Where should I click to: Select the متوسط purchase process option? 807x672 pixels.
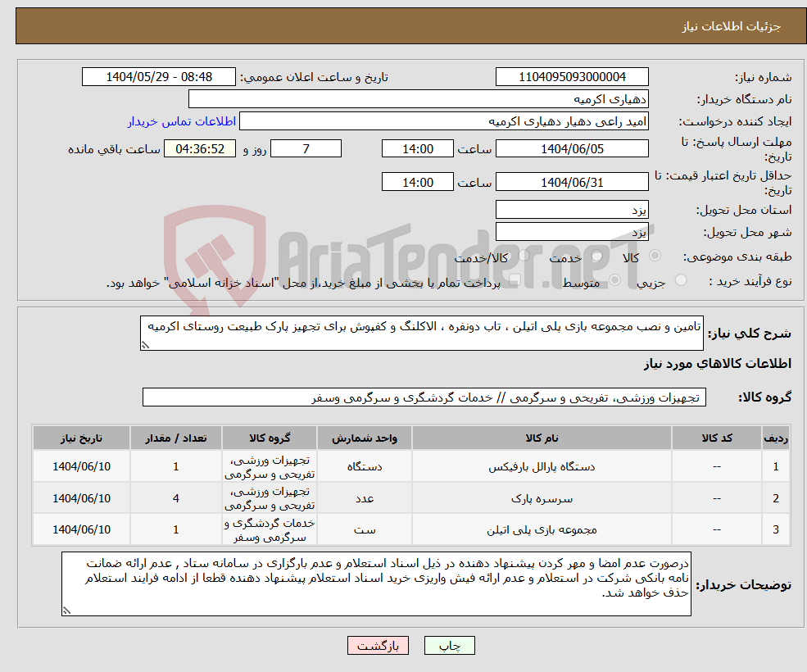point(615,279)
